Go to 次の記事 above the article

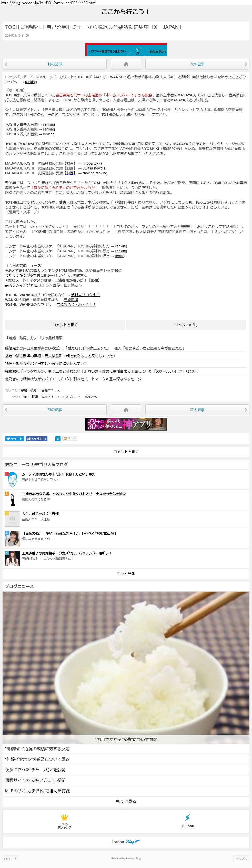tap(197, 64)
